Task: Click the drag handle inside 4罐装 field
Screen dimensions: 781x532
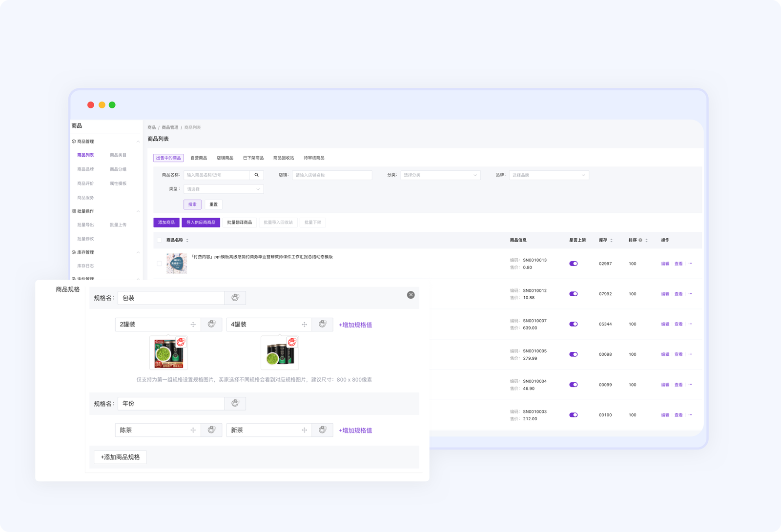Action: (x=304, y=325)
